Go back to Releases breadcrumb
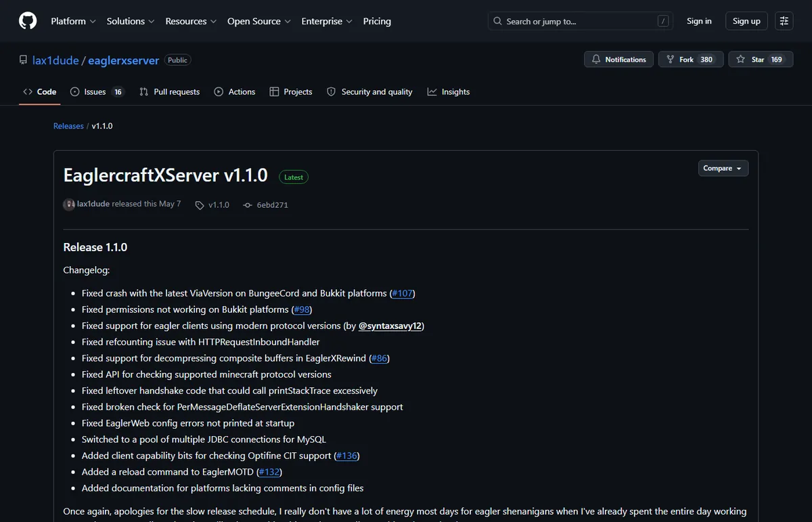 68,126
